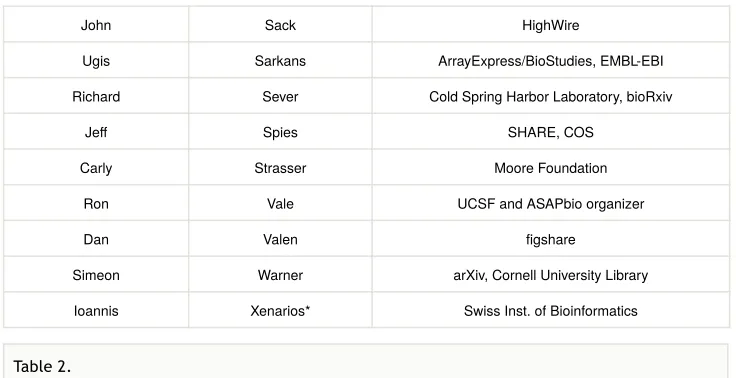This screenshot has width=736, height=378.
Task: Click the figshare affiliation cell
Action: pos(551,239)
